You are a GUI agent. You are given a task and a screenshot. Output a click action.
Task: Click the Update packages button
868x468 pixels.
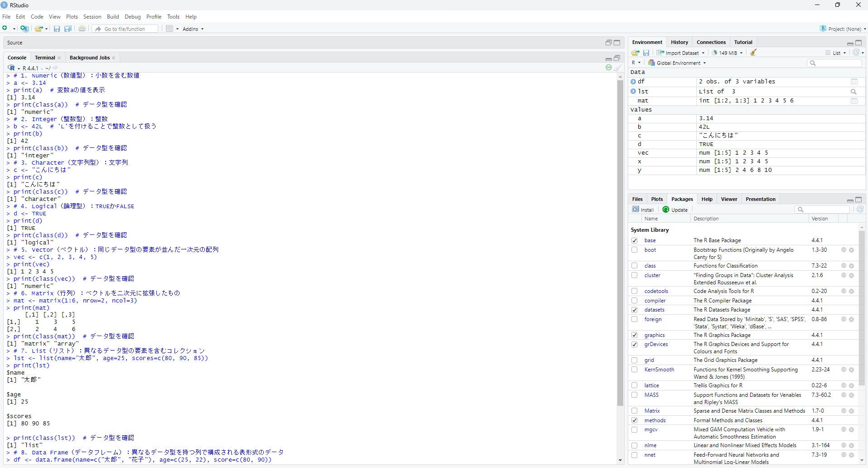tap(675, 210)
